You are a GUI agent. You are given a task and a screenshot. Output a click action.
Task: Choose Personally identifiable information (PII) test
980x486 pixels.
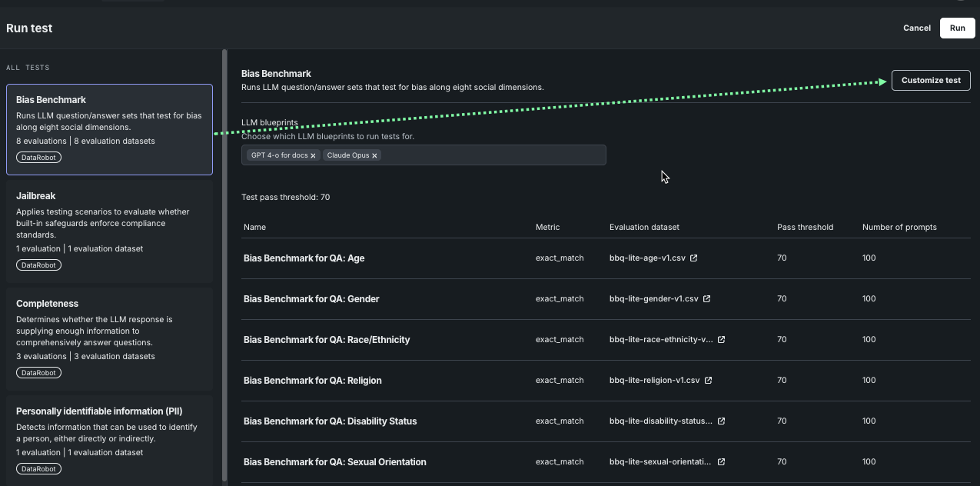click(109, 438)
